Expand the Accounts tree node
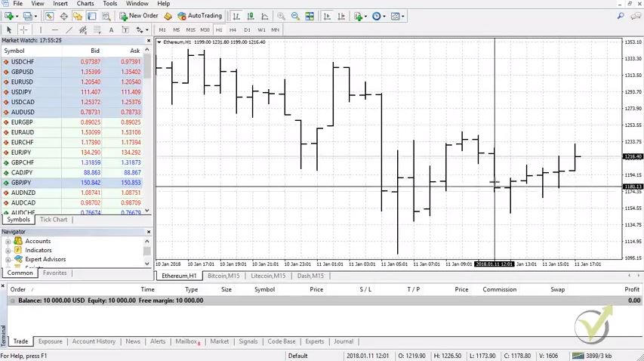 8,242
